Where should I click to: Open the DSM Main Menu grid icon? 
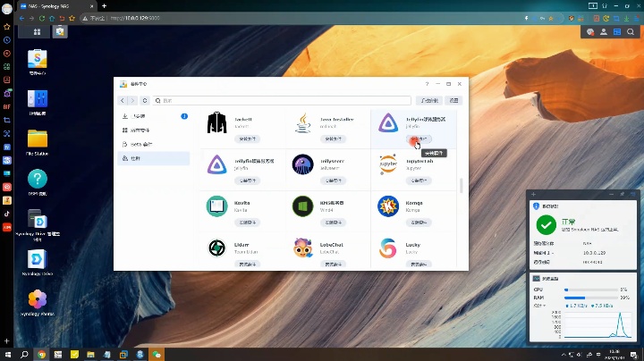click(37, 31)
